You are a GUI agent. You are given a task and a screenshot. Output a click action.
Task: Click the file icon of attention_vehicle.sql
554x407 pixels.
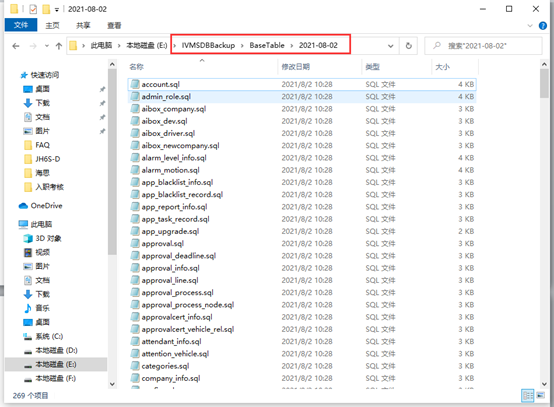[135, 354]
